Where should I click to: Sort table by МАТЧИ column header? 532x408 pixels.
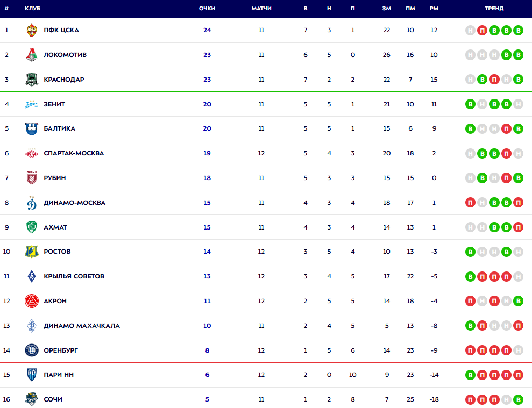(261, 9)
